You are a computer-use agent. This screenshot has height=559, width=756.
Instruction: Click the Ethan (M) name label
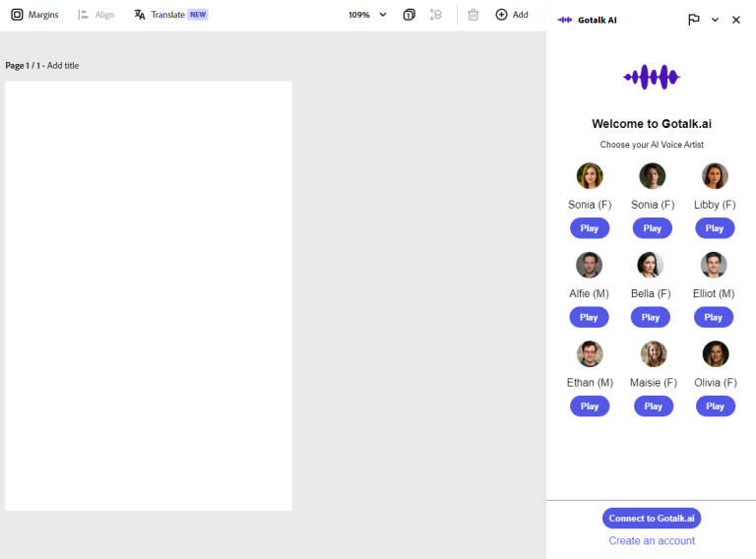click(x=590, y=383)
